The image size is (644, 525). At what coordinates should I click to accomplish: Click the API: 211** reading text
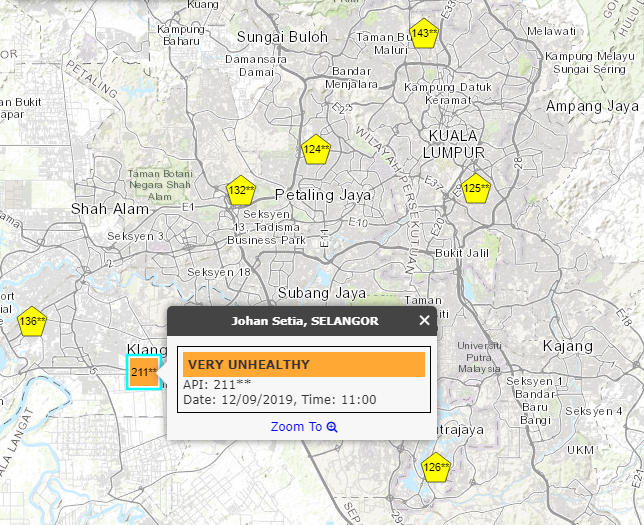point(217,385)
